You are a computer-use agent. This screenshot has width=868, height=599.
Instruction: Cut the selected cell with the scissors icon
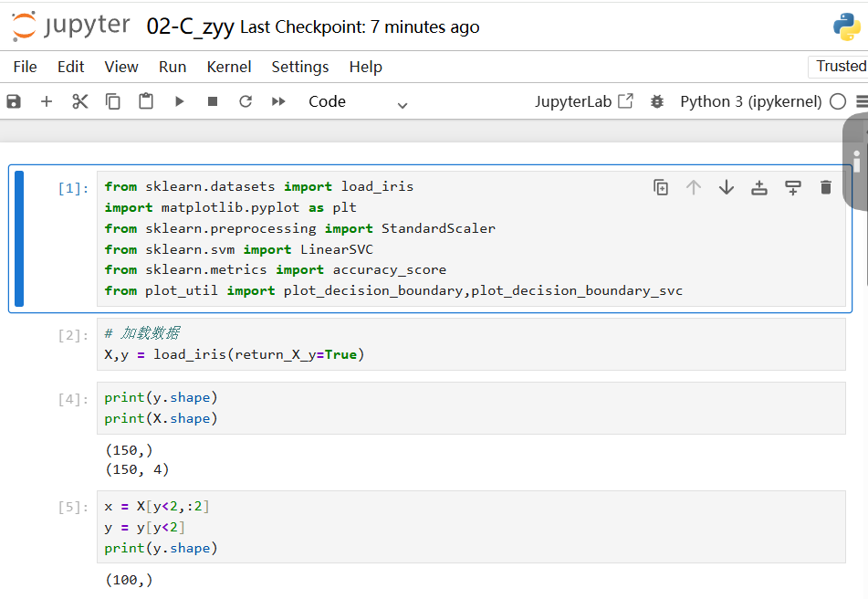(x=80, y=101)
